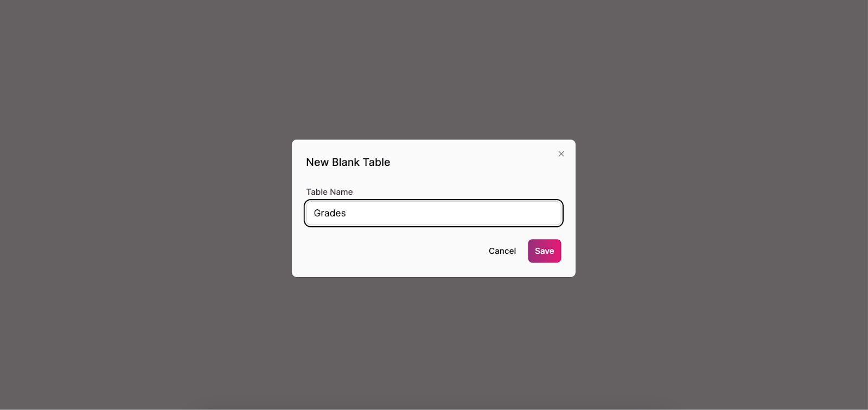
Task: Click the word Grades in the text field
Action: click(x=330, y=213)
